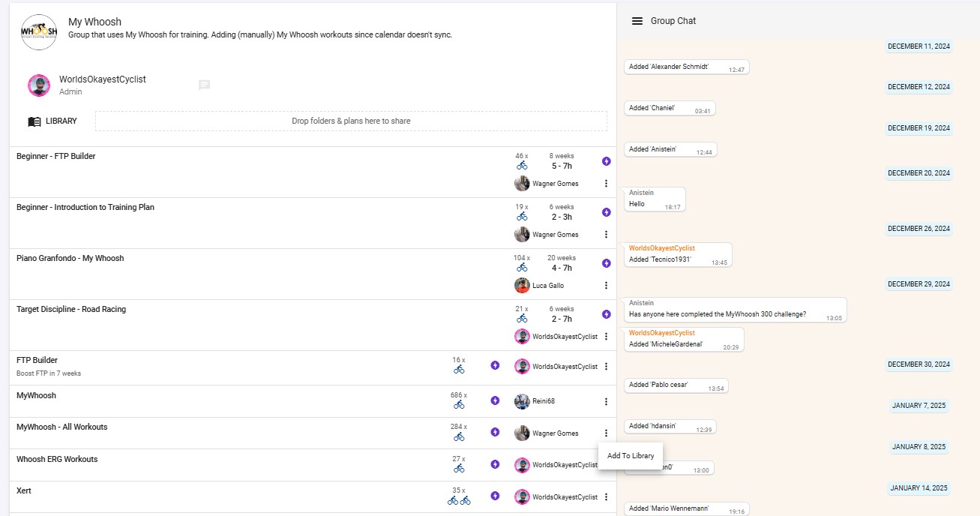Open options menu for FTP Builder folder

click(606, 366)
